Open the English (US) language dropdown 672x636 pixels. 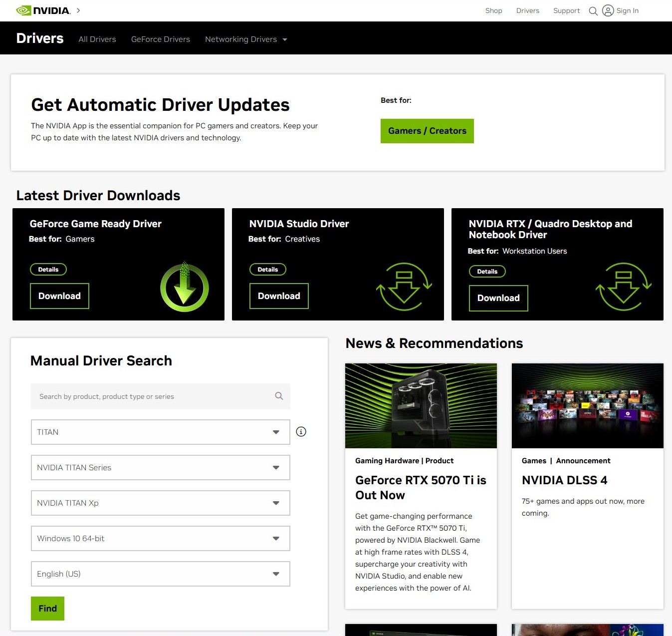click(161, 574)
